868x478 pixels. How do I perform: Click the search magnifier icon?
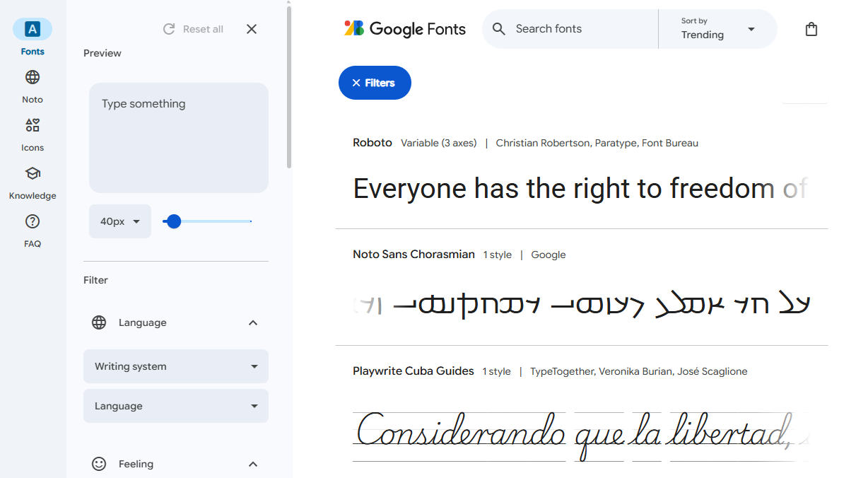click(x=499, y=29)
